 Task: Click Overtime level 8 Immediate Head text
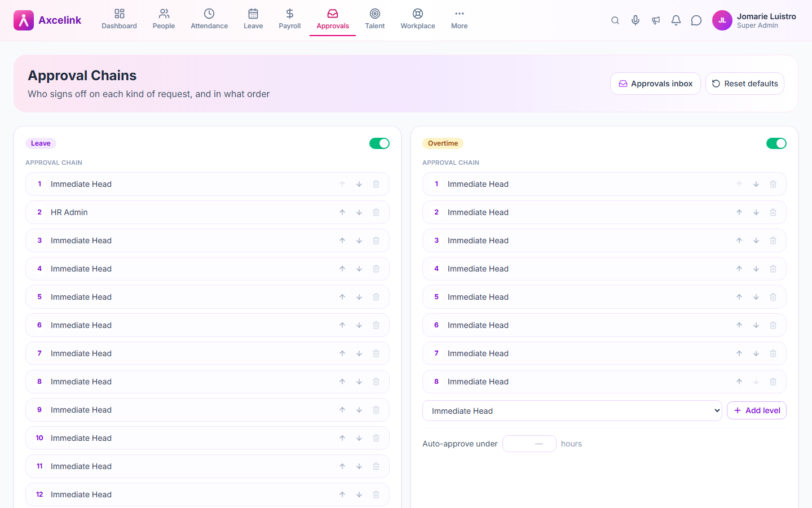point(478,382)
